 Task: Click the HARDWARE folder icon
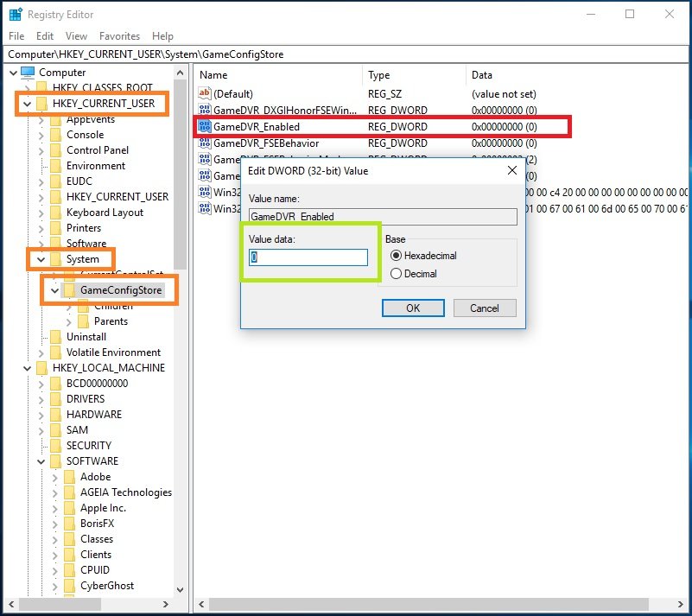[x=55, y=415]
